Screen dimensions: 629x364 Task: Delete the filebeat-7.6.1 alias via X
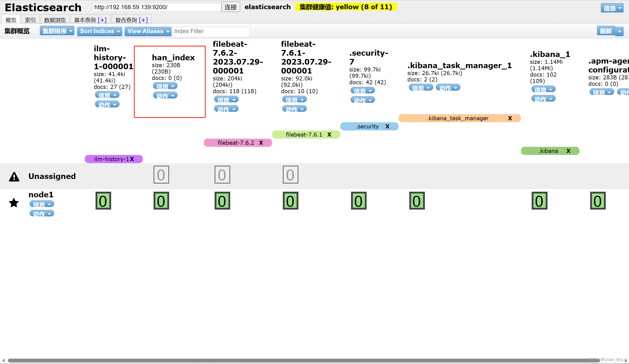[329, 135]
